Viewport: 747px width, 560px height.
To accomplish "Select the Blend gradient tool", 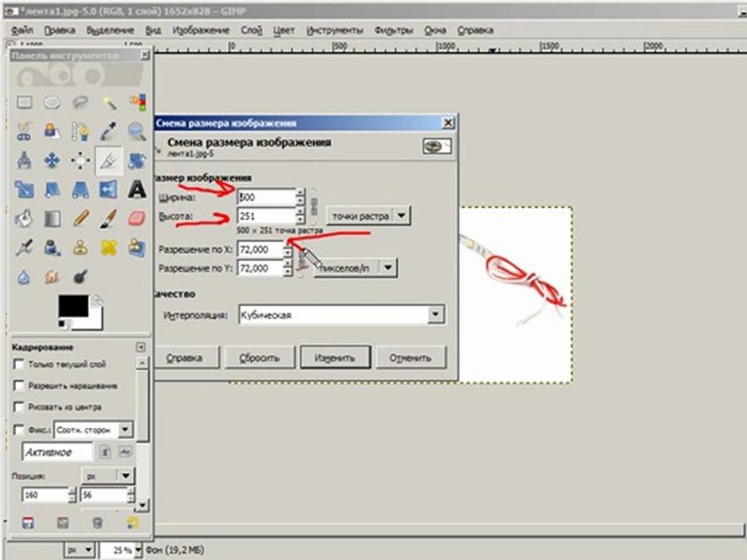I will coord(52,219).
